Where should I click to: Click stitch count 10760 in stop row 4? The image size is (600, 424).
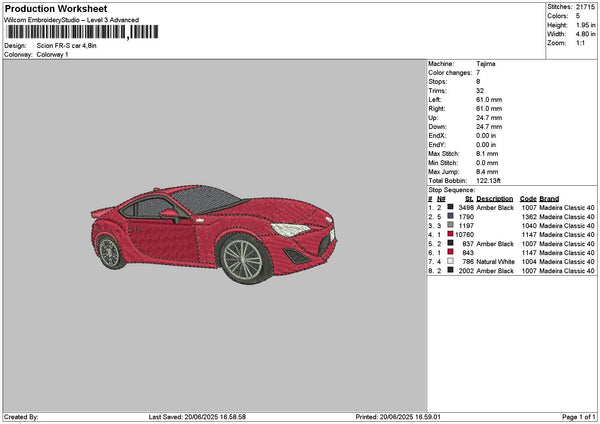pyautogui.click(x=465, y=235)
